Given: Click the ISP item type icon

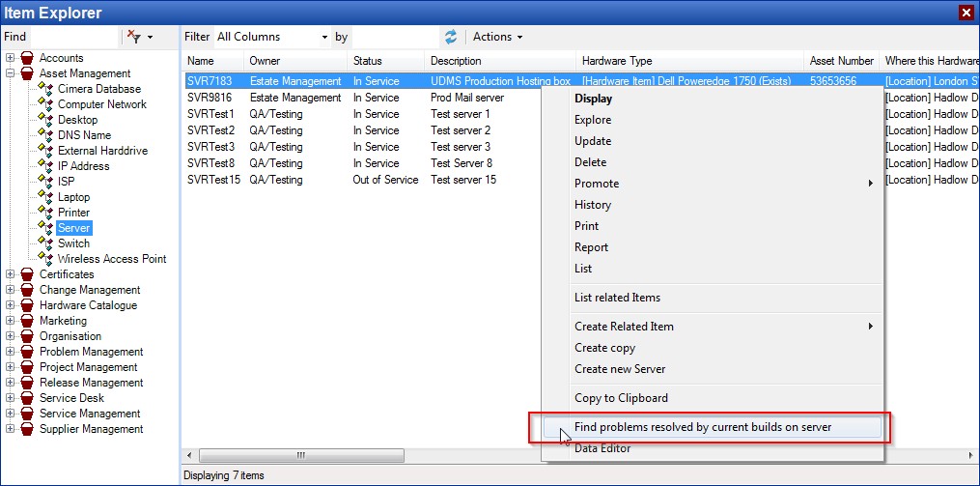Looking at the screenshot, I should coord(45,182).
